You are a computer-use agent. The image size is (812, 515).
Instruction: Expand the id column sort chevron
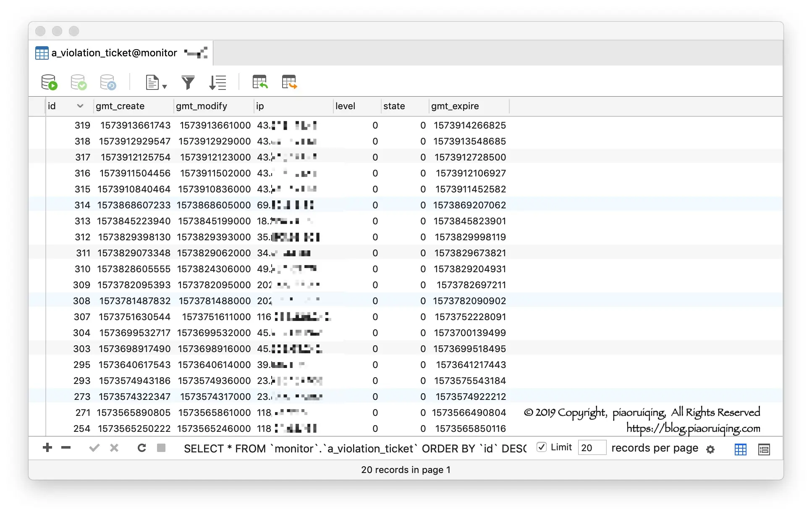[80, 106]
